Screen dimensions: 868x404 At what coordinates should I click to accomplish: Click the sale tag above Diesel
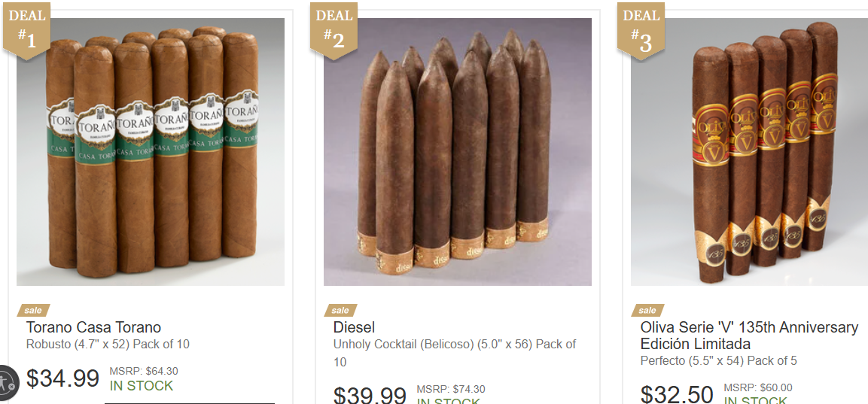point(340,310)
